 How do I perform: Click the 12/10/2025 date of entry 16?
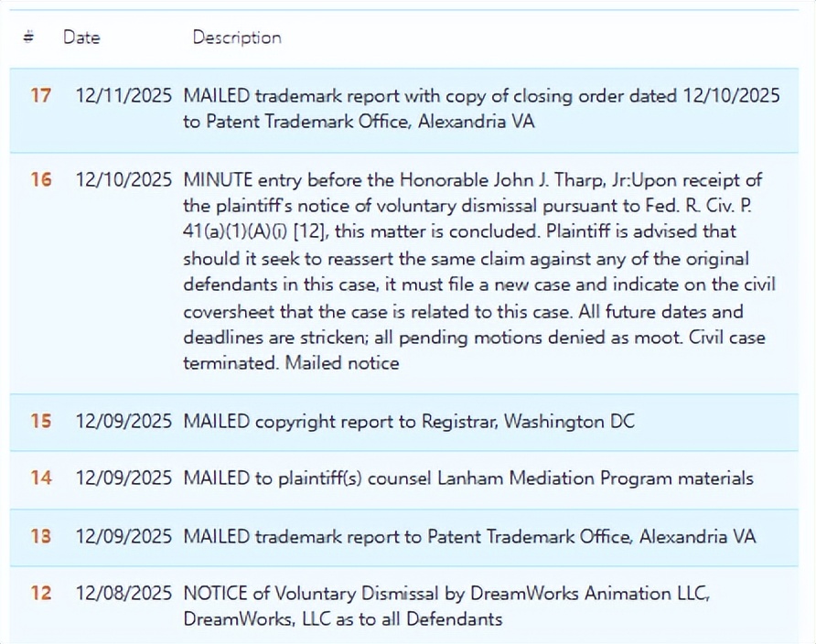click(x=123, y=179)
